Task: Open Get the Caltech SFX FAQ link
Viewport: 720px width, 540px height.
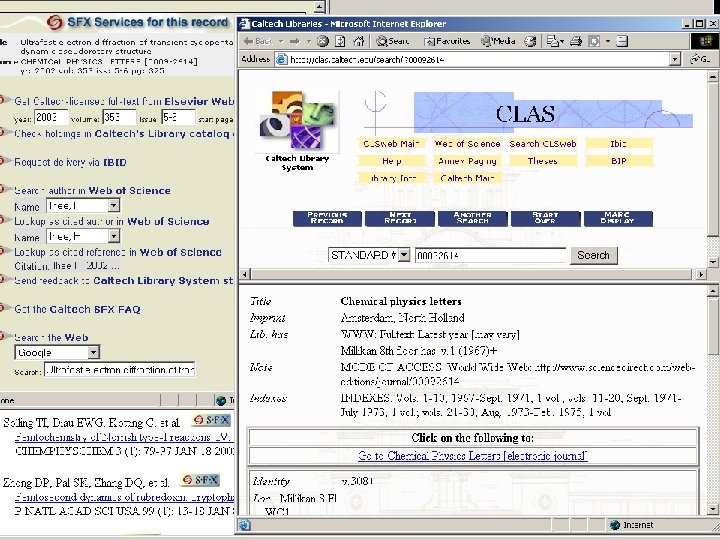Action: (x=77, y=309)
